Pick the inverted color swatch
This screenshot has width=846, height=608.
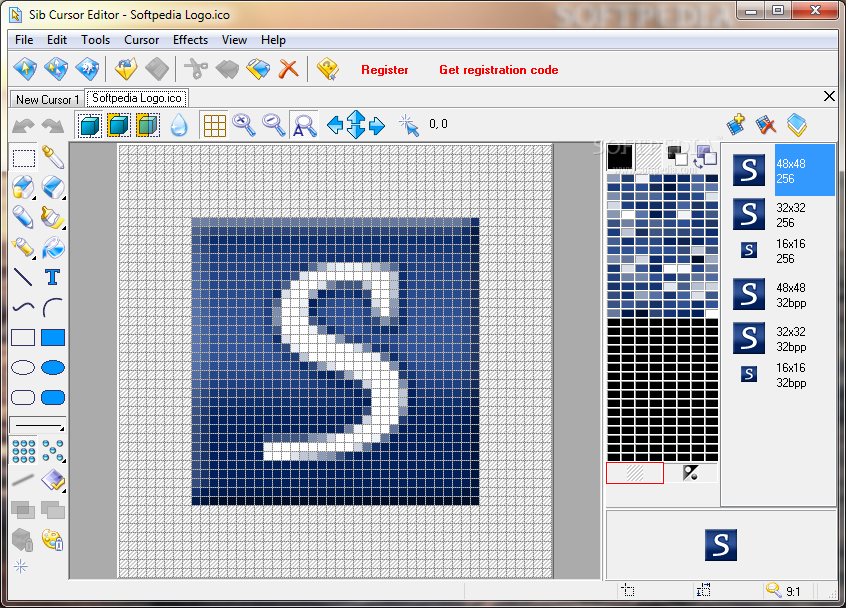pos(691,473)
